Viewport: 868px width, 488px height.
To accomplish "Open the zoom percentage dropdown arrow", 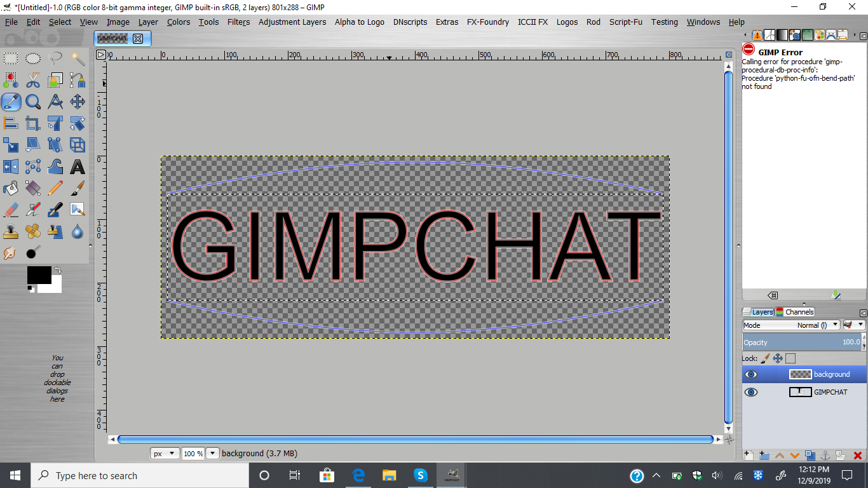I will point(213,454).
